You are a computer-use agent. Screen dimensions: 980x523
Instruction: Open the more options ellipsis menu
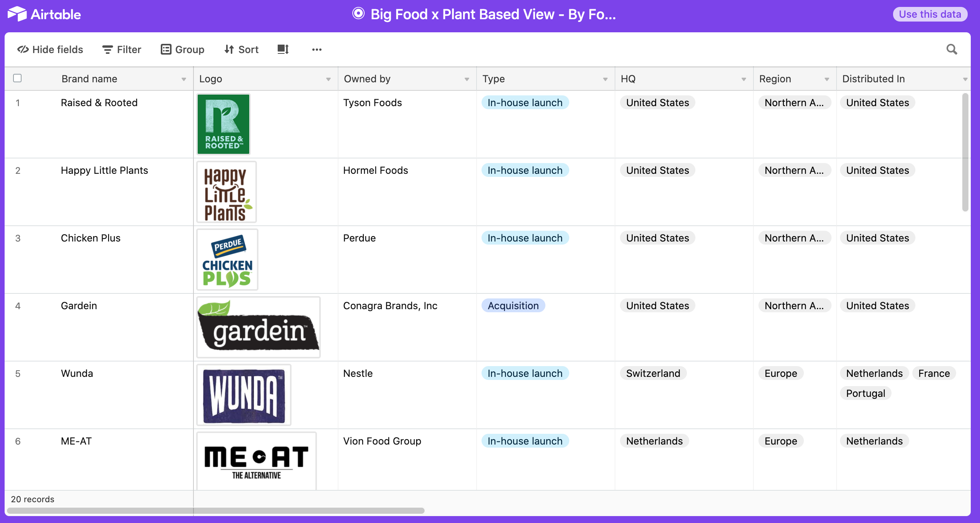click(x=317, y=50)
